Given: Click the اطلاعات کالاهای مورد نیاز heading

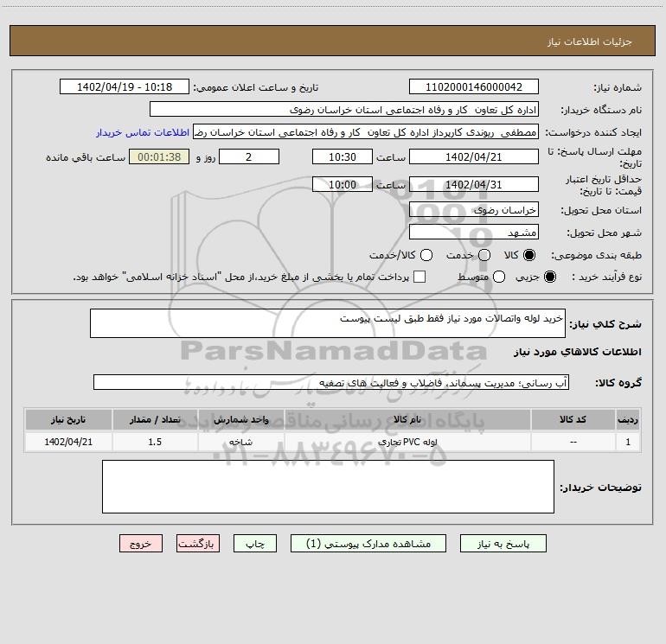Looking at the screenshot, I should pos(578,352).
